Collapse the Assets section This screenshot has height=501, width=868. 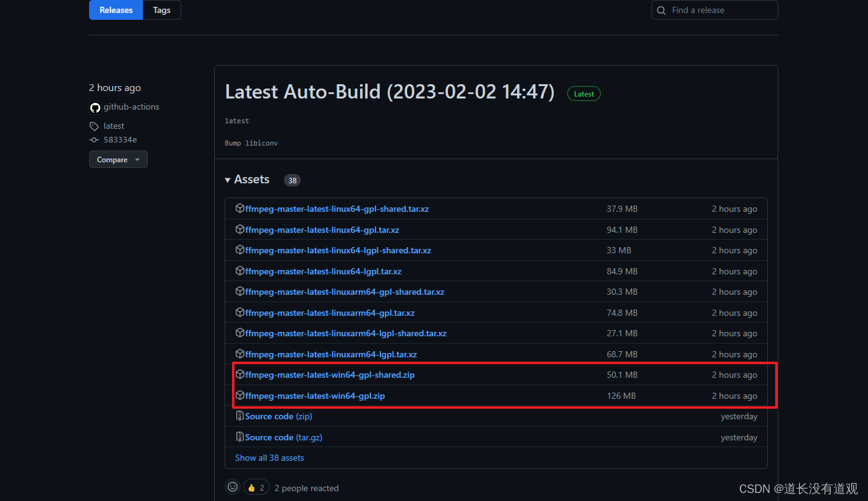247,180
